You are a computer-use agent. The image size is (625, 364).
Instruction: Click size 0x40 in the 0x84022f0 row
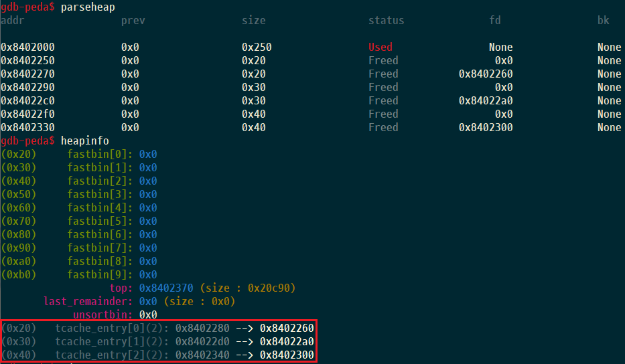[253, 114]
